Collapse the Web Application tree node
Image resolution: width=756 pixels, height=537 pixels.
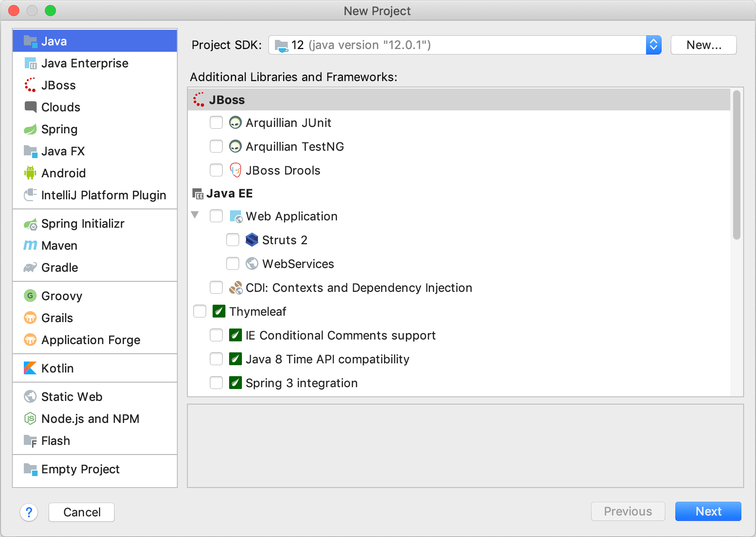pyautogui.click(x=195, y=215)
